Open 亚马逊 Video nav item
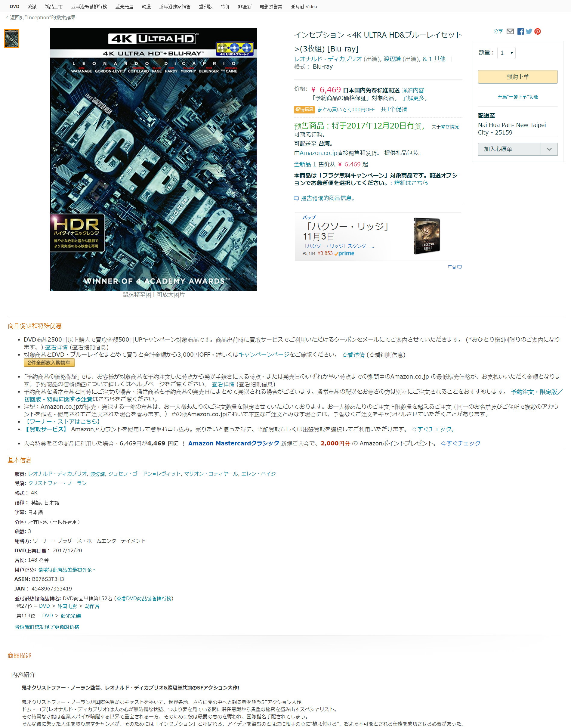 point(304,7)
